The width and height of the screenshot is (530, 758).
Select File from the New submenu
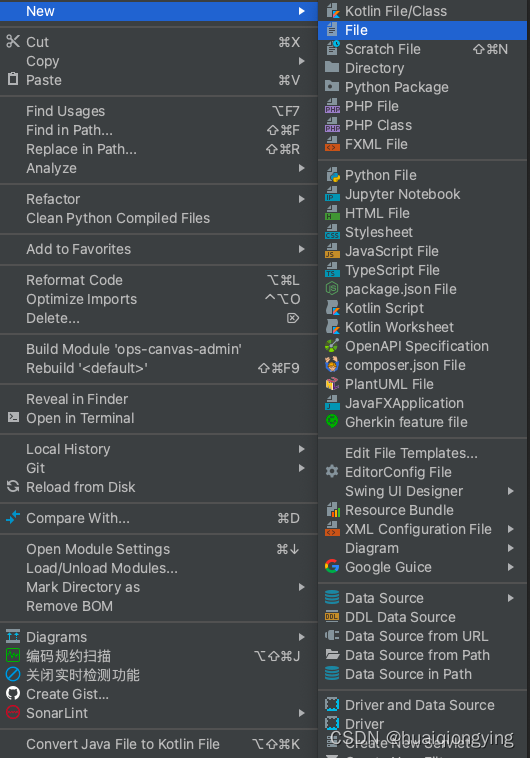tap(423, 30)
